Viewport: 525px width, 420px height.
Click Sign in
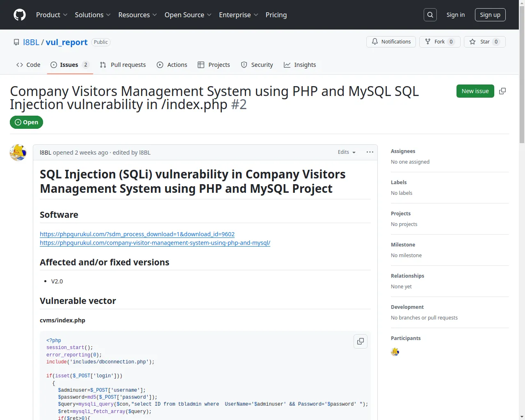[456, 15]
